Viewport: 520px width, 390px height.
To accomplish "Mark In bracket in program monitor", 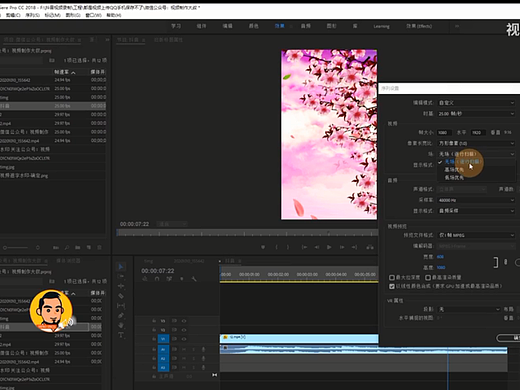I will 276,247.
